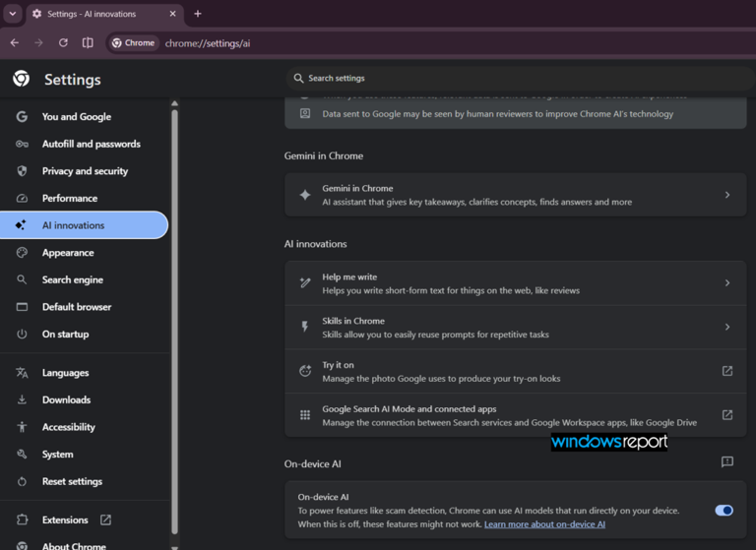Click the Gemini star sparkle icon
The image size is (756, 550).
305,195
